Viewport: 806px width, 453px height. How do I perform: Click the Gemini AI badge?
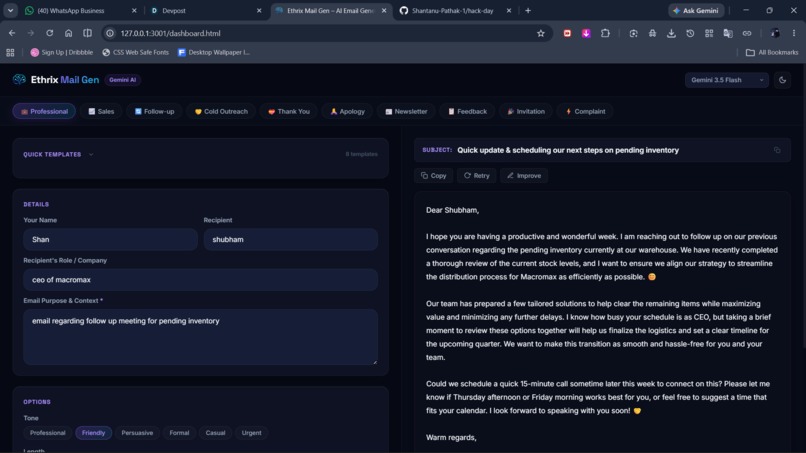click(122, 80)
